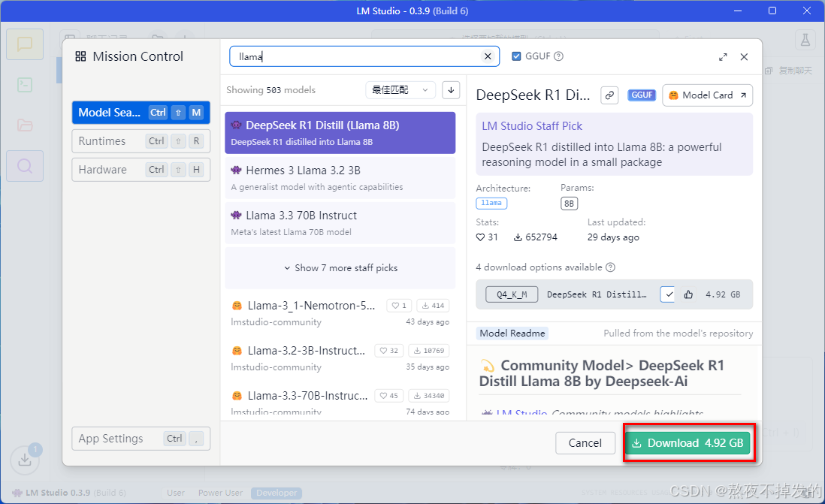This screenshot has width=825, height=504.
Task: Switch to User mode
Action: tap(176, 493)
